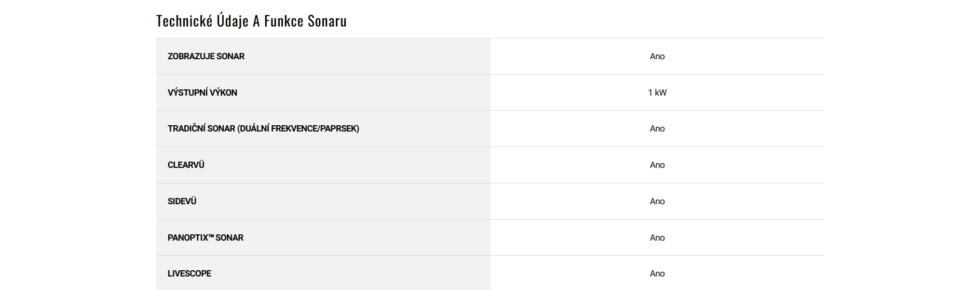Click the 'Technické Údaje A Funkce Sonaru' heading
Viewport: 980px width, 290px height.
coord(251,21)
